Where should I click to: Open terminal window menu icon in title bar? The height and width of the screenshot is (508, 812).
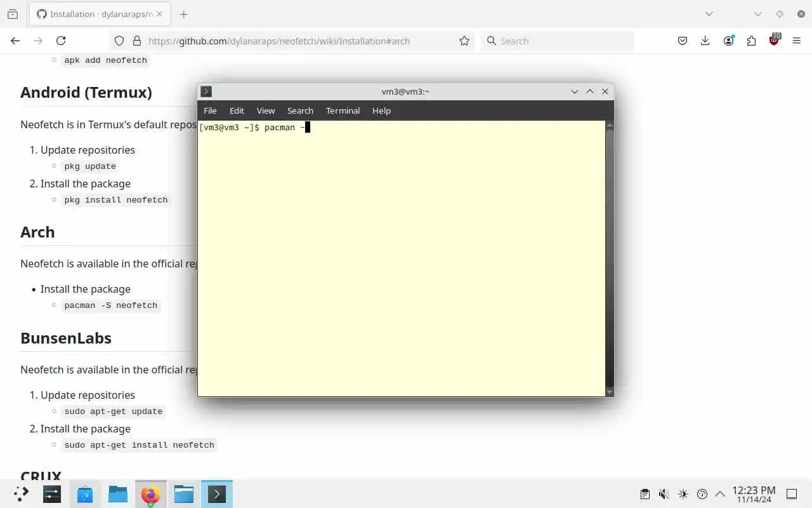coord(206,91)
